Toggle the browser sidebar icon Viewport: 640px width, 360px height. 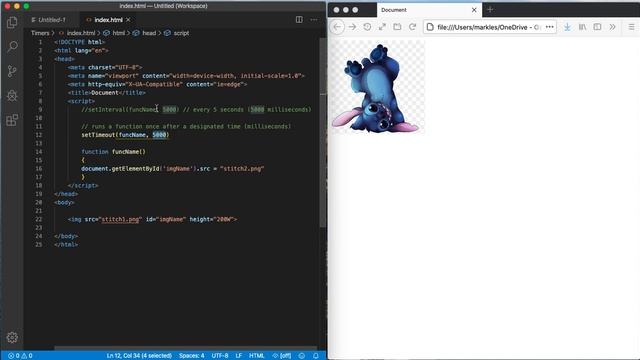(x=597, y=27)
